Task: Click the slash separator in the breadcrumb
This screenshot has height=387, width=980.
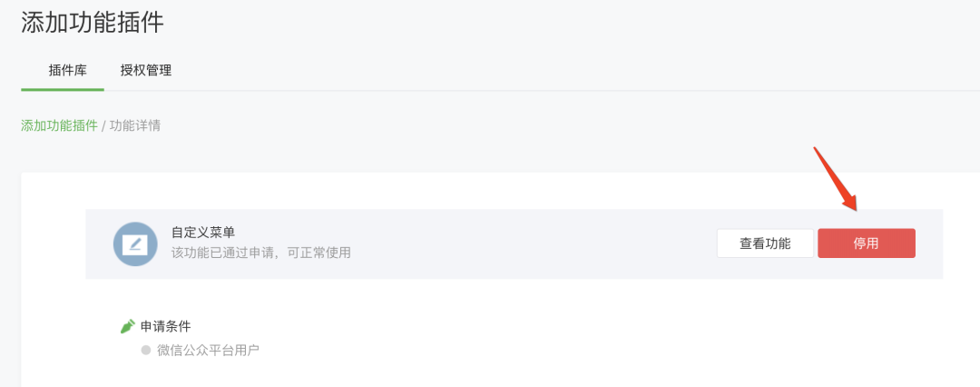Action: pos(103,125)
